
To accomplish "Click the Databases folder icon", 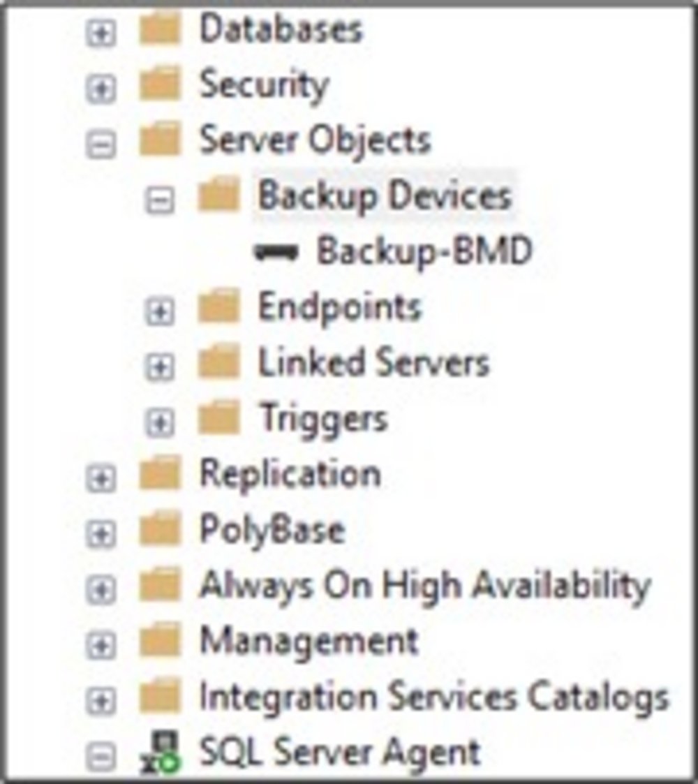I will click(160, 31).
